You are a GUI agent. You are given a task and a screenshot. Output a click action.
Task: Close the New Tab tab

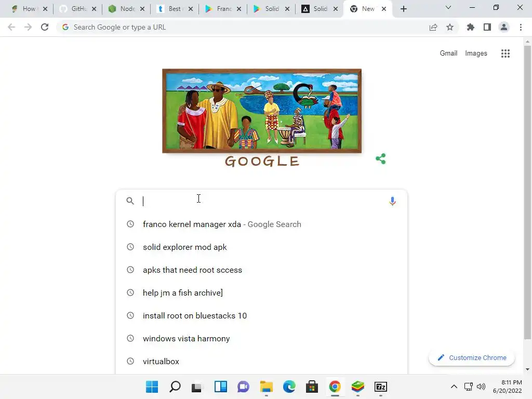click(384, 9)
